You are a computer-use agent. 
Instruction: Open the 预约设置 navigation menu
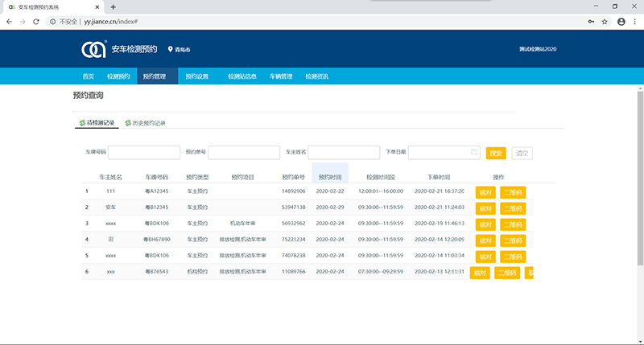tap(196, 76)
